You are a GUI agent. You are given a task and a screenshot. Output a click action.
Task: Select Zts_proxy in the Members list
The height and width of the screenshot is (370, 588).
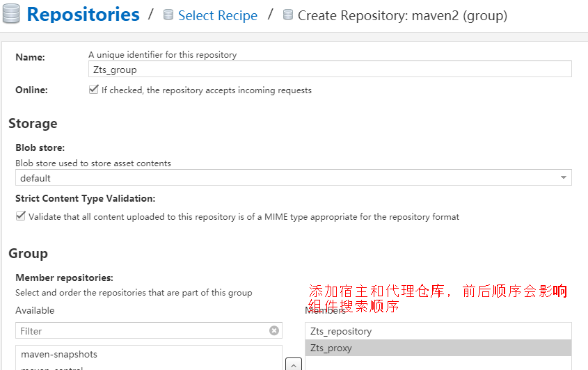(x=438, y=348)
